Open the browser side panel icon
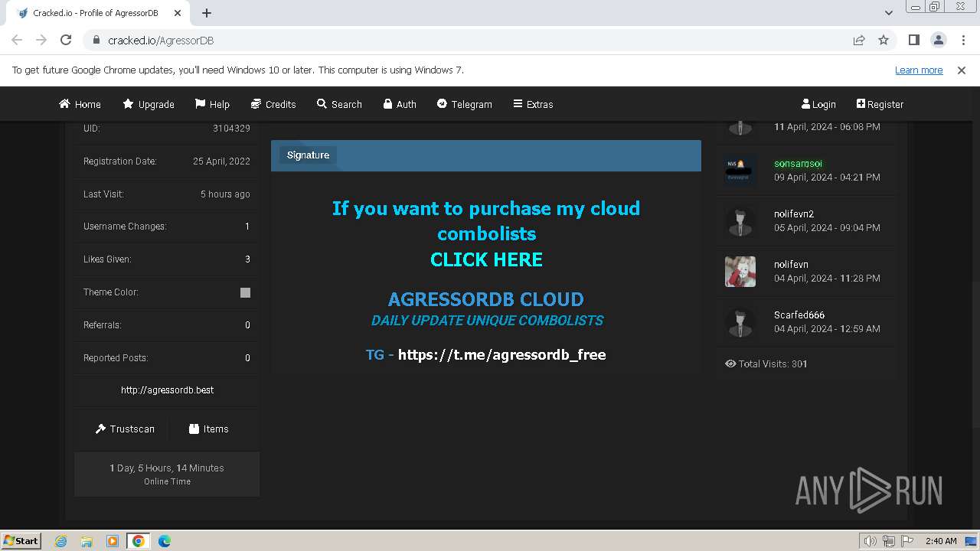980x551 pixels. [x=913, y=40]
